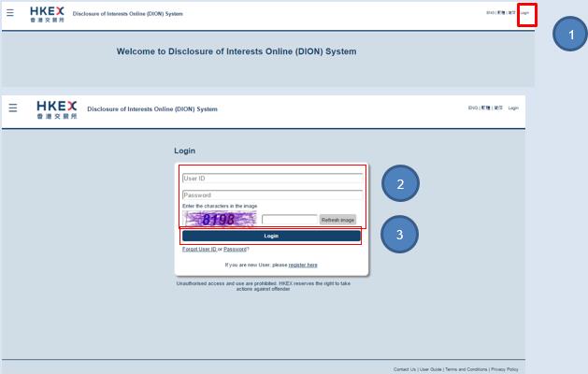
Task: Switch language to 繁體 on the Login page
Action: 486,108
